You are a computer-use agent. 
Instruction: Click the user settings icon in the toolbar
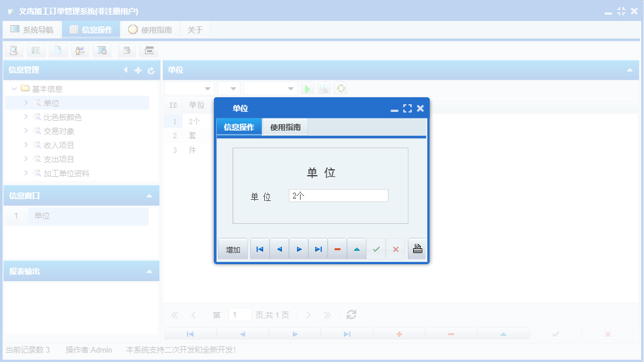tap(80, 50)
